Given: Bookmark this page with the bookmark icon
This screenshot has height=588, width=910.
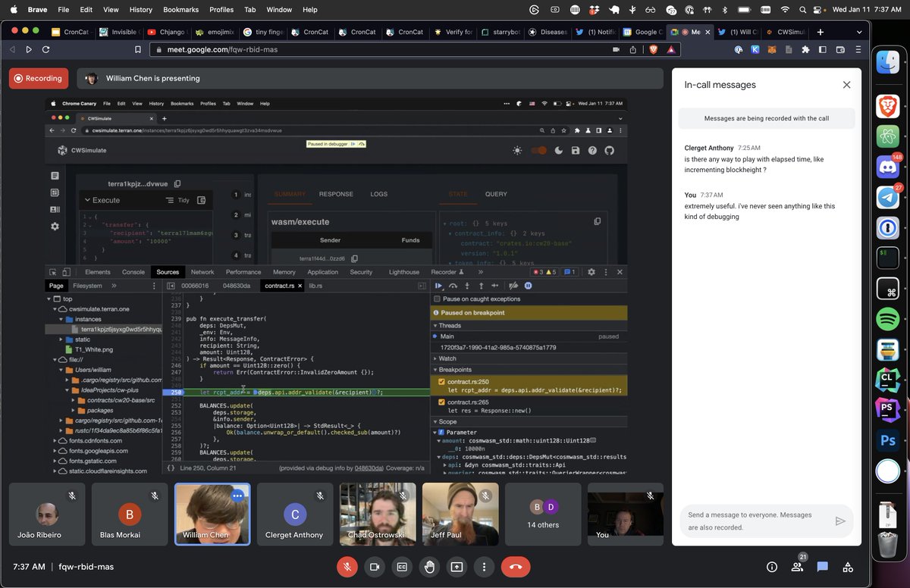Looking at the screenshot, I should click(x=137, y=49).
